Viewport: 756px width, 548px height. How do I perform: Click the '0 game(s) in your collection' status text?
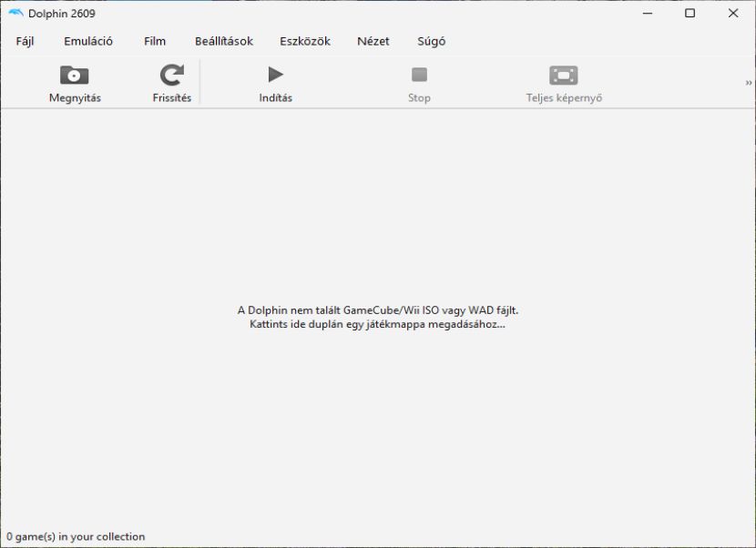pos(76,536)
